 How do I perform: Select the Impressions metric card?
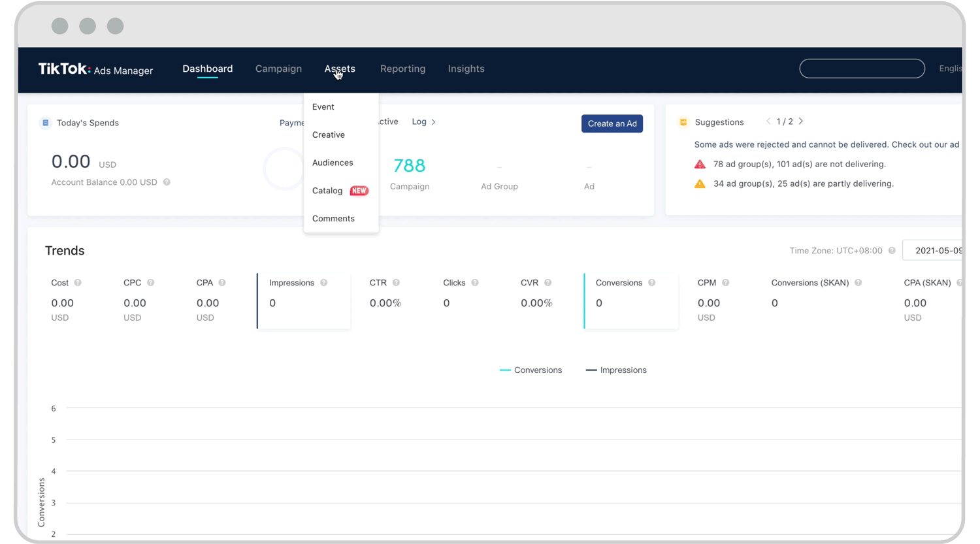coord(304,301)
